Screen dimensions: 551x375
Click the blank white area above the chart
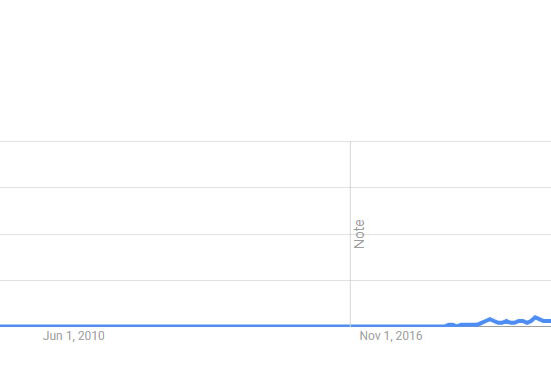pos(276,70)
